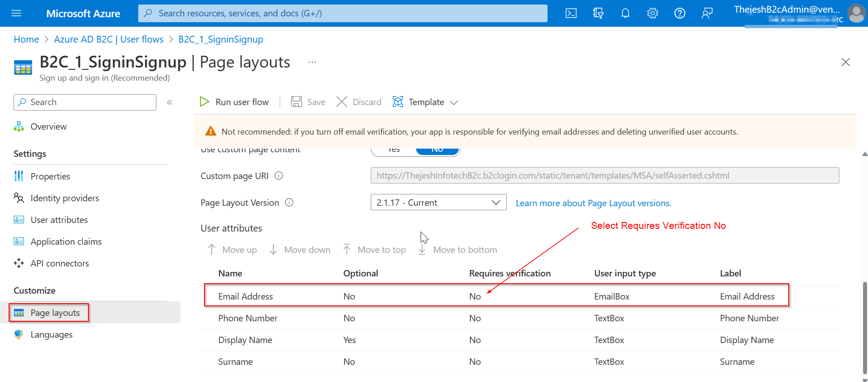Open portal settings gear

(653, 13)
